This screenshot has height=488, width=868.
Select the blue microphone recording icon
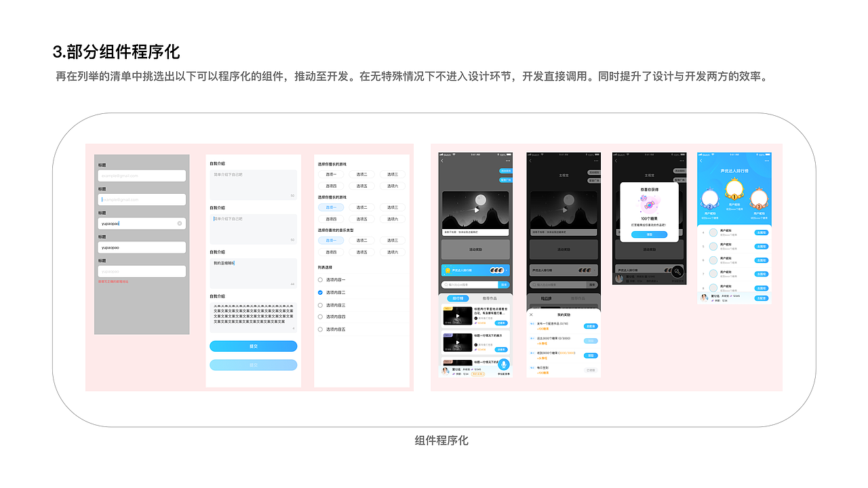click(505, 365)
